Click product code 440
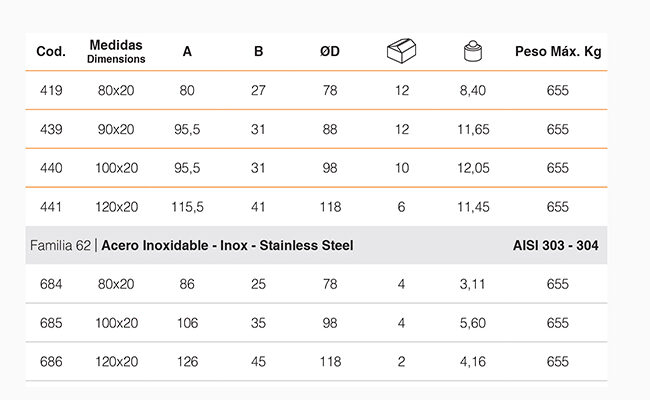This screenshot has width=650, height=400. (50, 168)
